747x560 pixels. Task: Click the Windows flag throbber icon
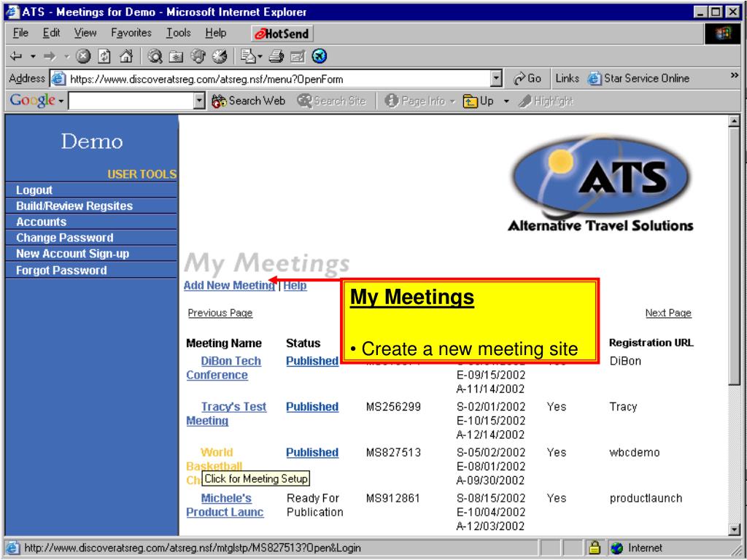point(722,34)
